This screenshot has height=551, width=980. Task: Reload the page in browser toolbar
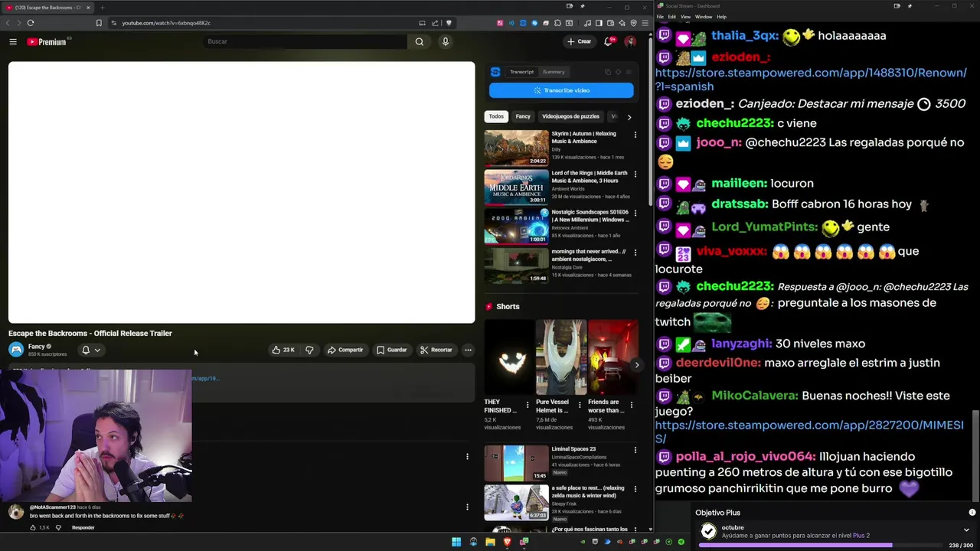[31, 23]
